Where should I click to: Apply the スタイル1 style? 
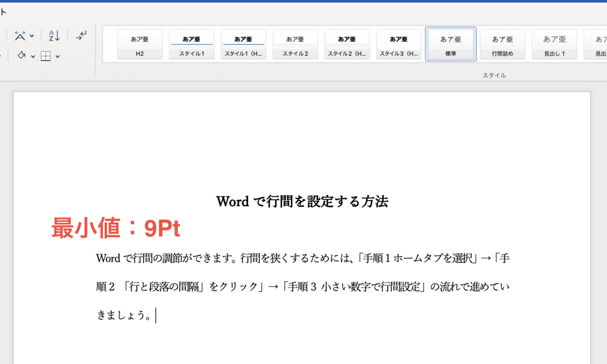pos(191,44)
